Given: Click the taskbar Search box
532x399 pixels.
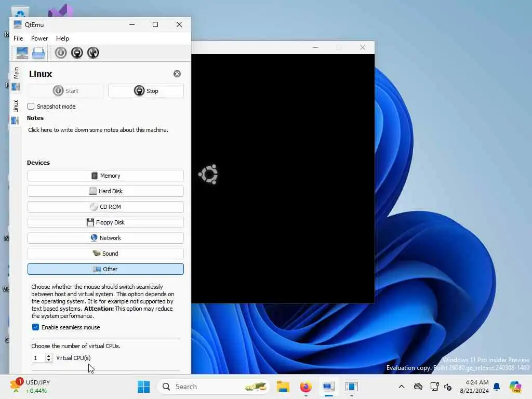Looking at the screenshot, I should coord(214,387).
